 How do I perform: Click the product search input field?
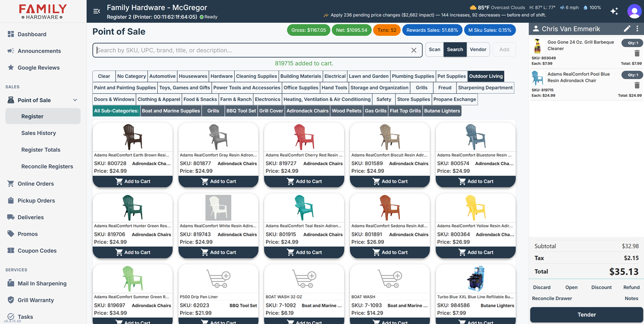[252, 50]
